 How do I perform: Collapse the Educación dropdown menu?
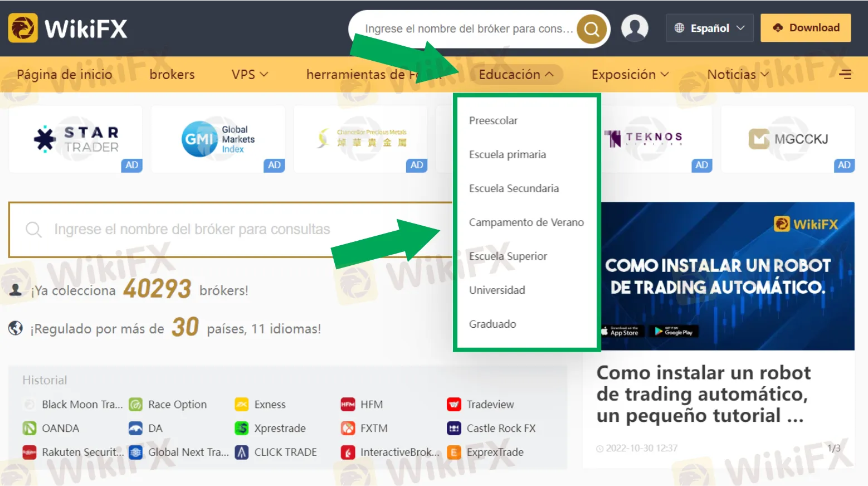[516, 74]
